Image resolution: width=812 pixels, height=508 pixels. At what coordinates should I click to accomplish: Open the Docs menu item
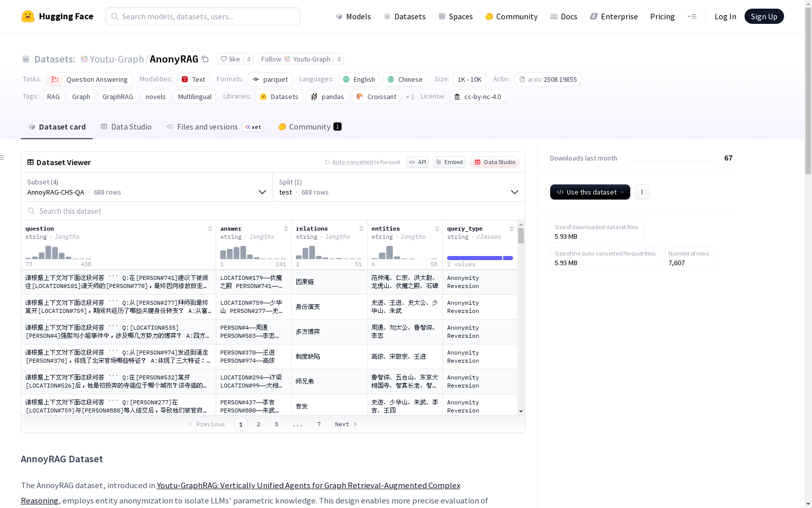click(564, 16)
